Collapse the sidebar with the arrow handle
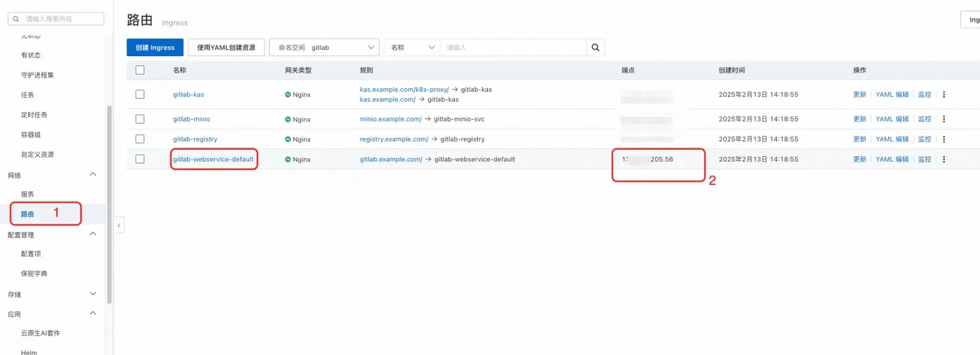Image resolution: width=980 pixels, height=355 pixels. (119, 225)
